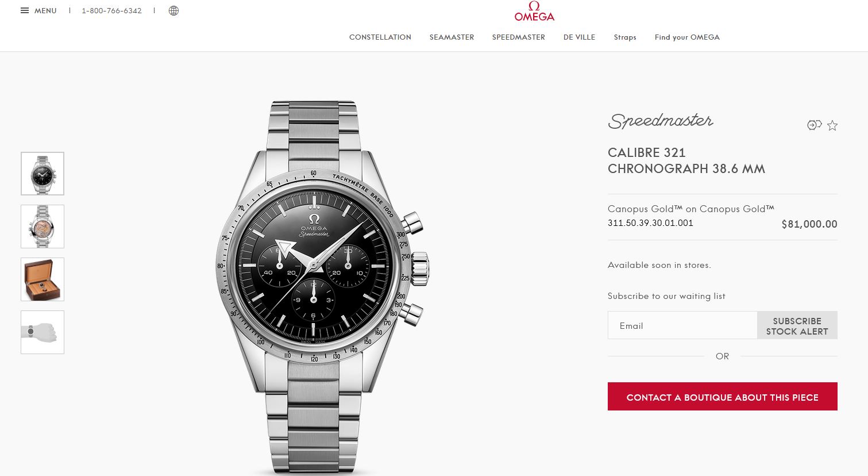Open the Seamaster collection menu
Screen dimensions: 868x476
[x=452, y=37]
